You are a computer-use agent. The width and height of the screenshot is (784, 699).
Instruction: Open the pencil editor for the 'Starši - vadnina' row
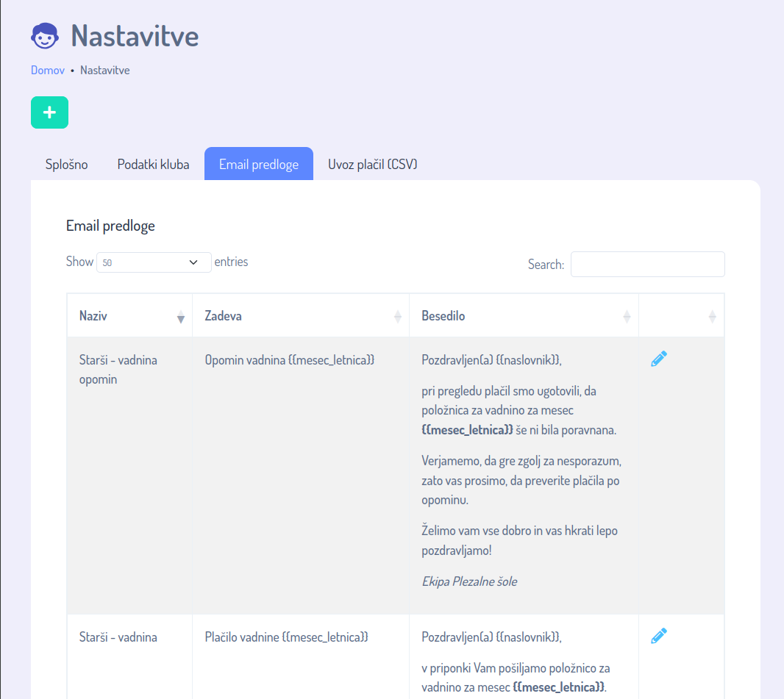659,636
